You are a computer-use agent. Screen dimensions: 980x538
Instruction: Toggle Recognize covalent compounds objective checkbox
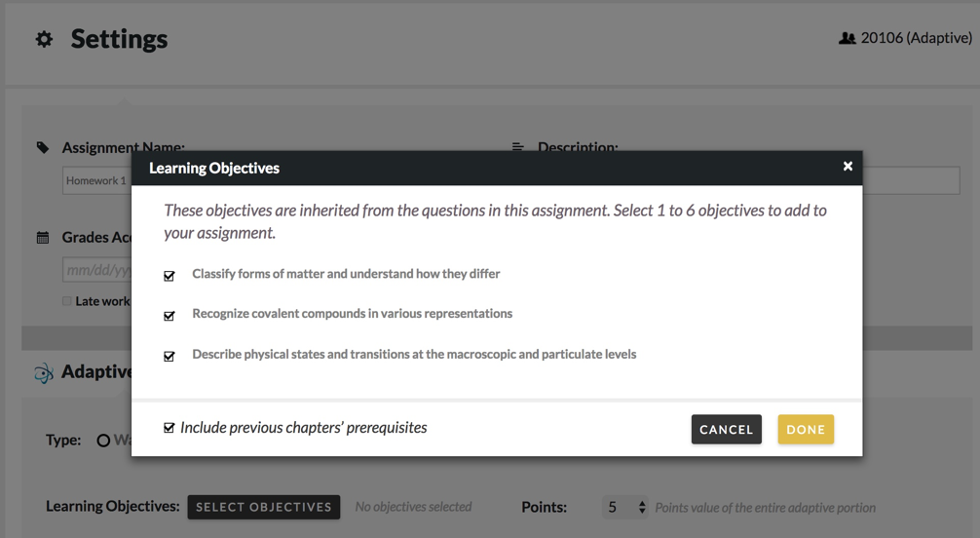coord(170,316)
